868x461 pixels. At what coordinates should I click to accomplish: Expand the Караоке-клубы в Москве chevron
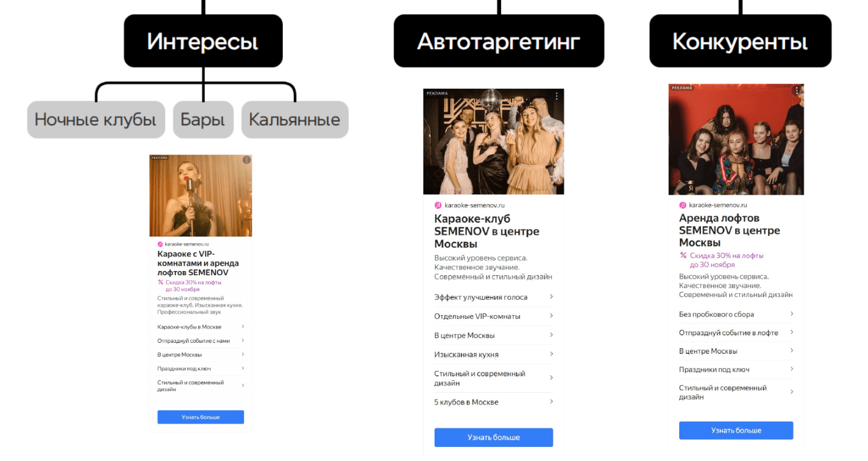[242, 326]
